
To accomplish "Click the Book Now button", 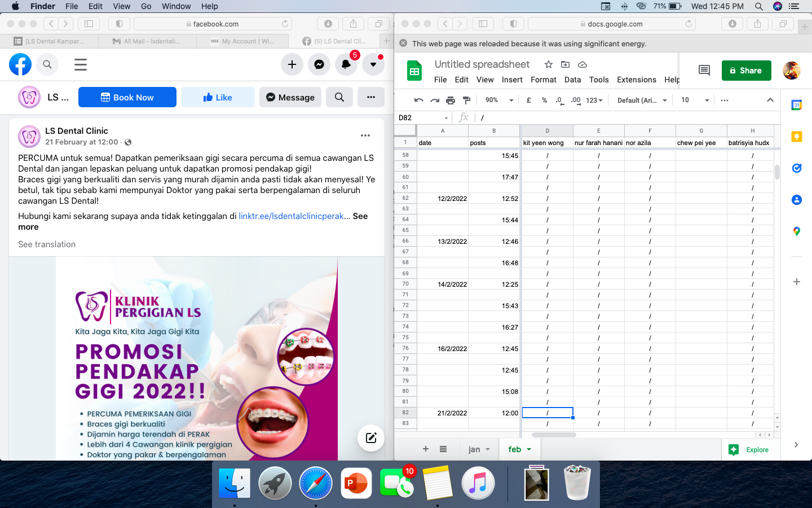I will (127, 97).
